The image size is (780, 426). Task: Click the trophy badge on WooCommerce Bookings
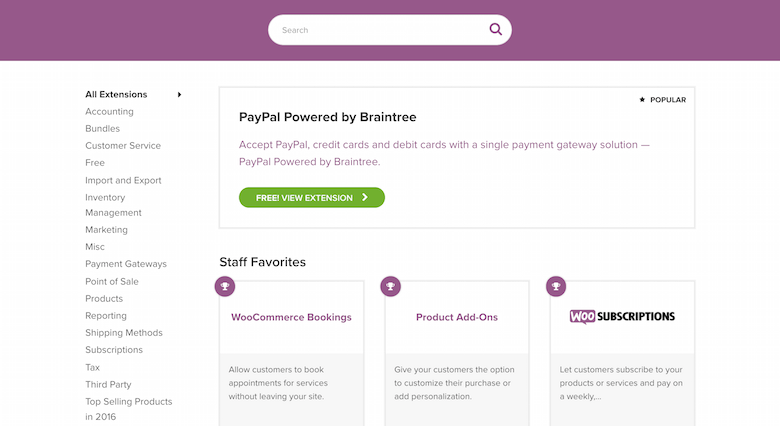click(x=225, y=287)
